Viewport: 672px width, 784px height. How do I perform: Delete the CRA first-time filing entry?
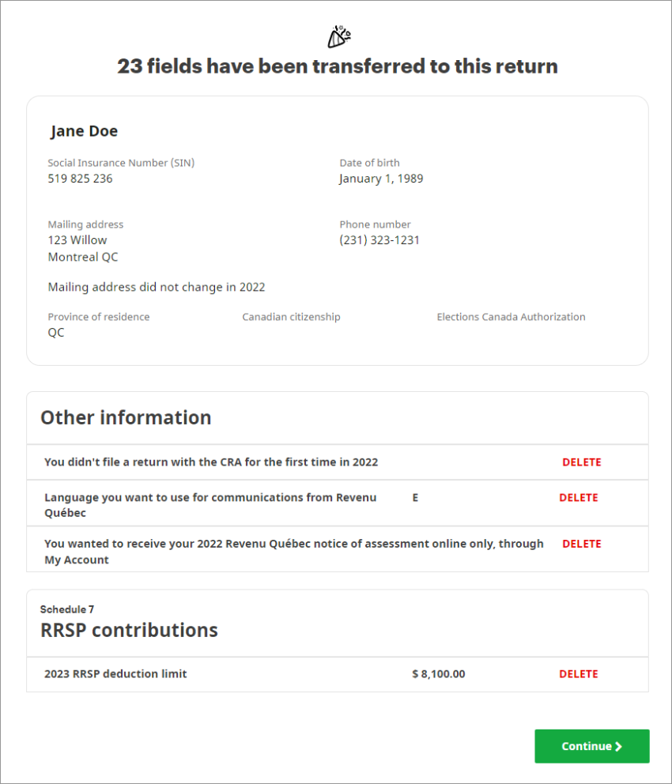(x=581, y=462)
